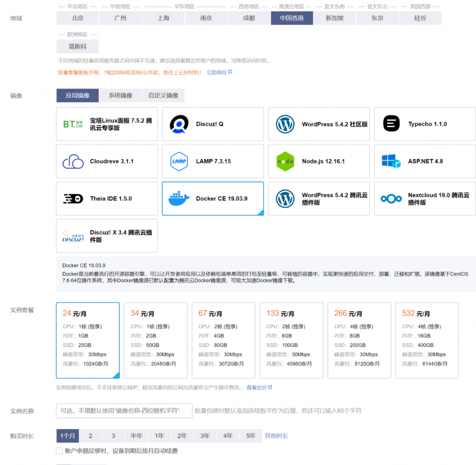Click the Cloudreve cloud logo icon

point(73,161)
